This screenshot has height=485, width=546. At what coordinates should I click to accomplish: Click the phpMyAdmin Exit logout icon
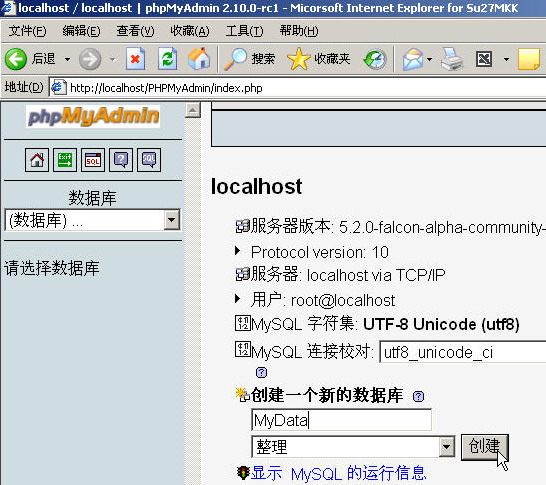[65, 160]
